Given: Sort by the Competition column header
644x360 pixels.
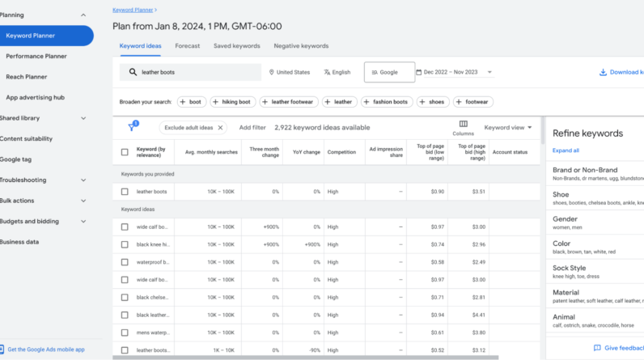Looking at the screenshot, I should (x=341, y=152).
